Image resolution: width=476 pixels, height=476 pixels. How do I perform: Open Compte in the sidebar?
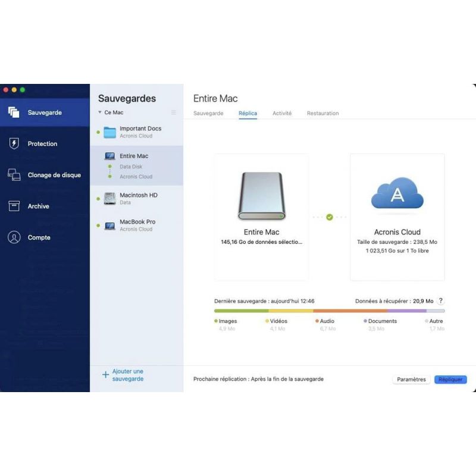click(x=45, y=237)
